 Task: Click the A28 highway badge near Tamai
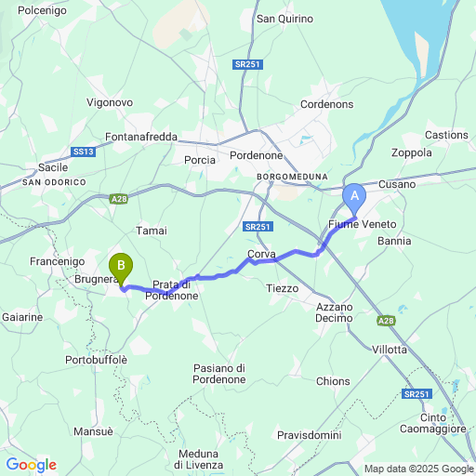(x=119, y=199)
